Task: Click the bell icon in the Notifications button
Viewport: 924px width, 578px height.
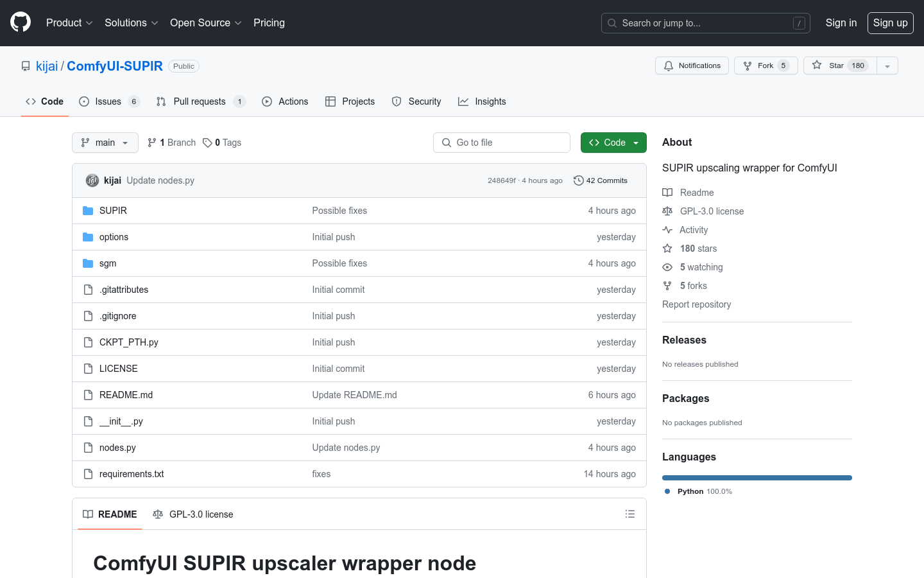Action: pos(669,66)
